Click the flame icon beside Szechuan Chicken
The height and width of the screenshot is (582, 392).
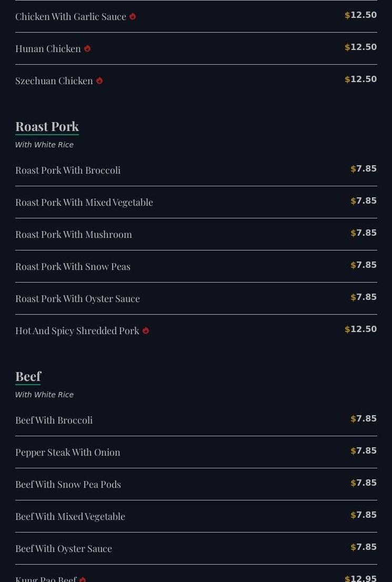[x=99, y=81]
